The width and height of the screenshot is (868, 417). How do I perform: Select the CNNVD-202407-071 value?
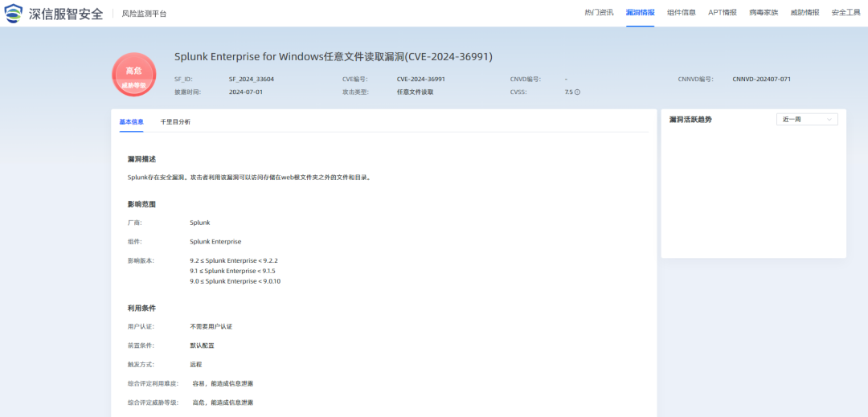[761, 79]
